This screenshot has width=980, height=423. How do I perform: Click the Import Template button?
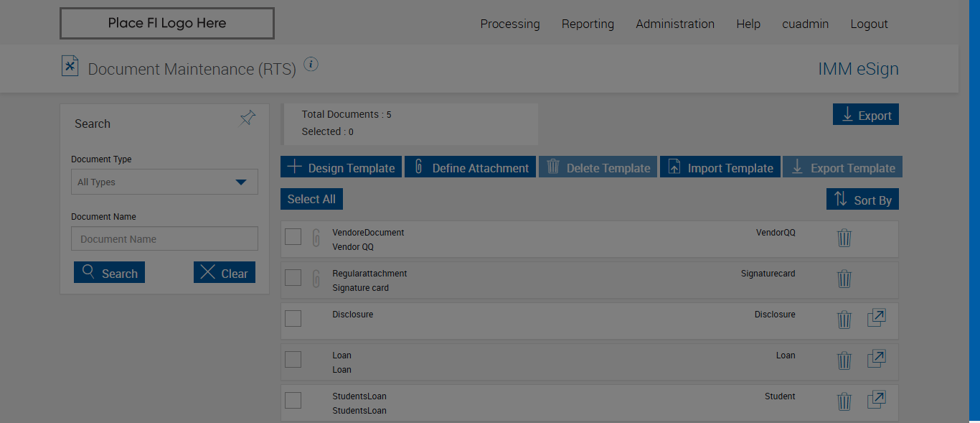click(x=720, y=167)
